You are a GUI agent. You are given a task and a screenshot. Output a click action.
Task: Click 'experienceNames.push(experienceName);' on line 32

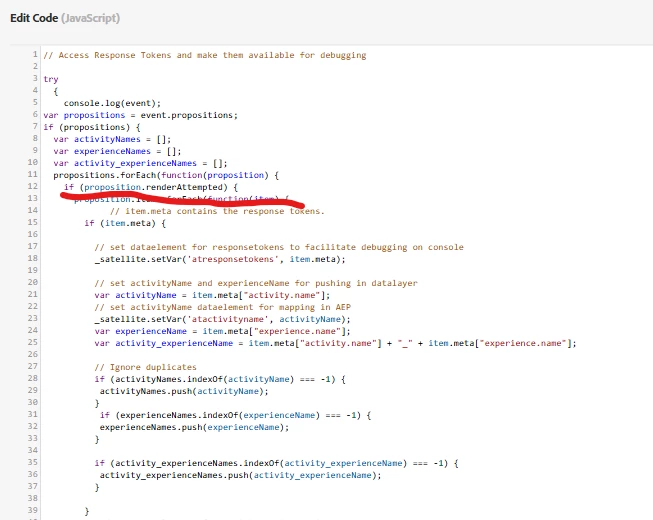click(194, 427)
